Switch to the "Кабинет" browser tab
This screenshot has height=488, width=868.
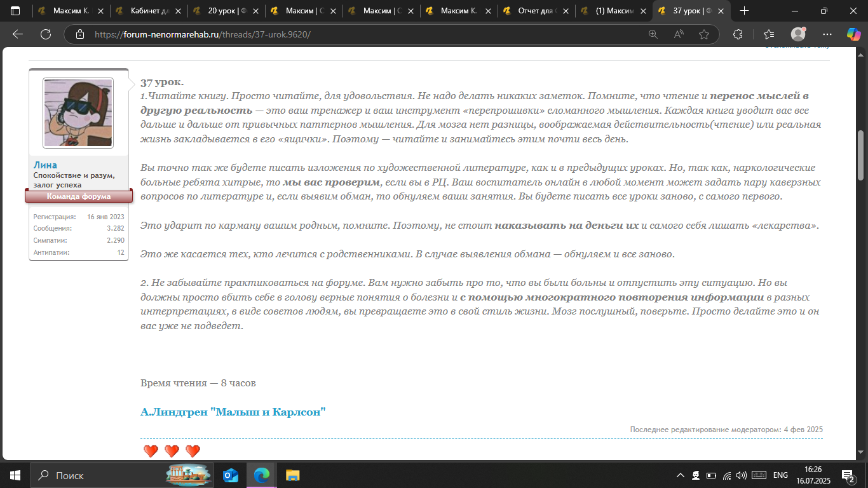[x=147, y=11]
